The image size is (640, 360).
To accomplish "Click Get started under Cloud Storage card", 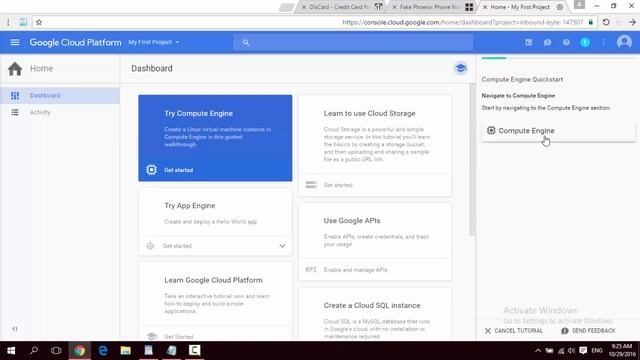I will coord(338,185).
